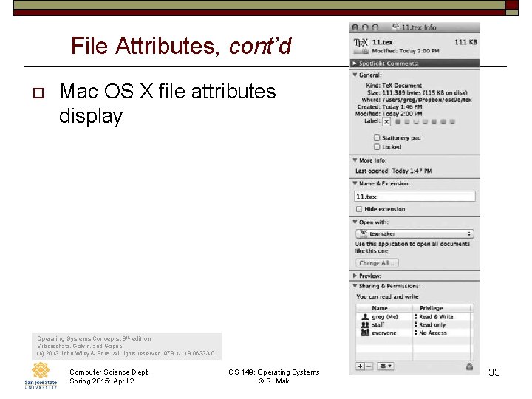
Task: Change staff Read only privilege
Action: click(x=430, y=324)
